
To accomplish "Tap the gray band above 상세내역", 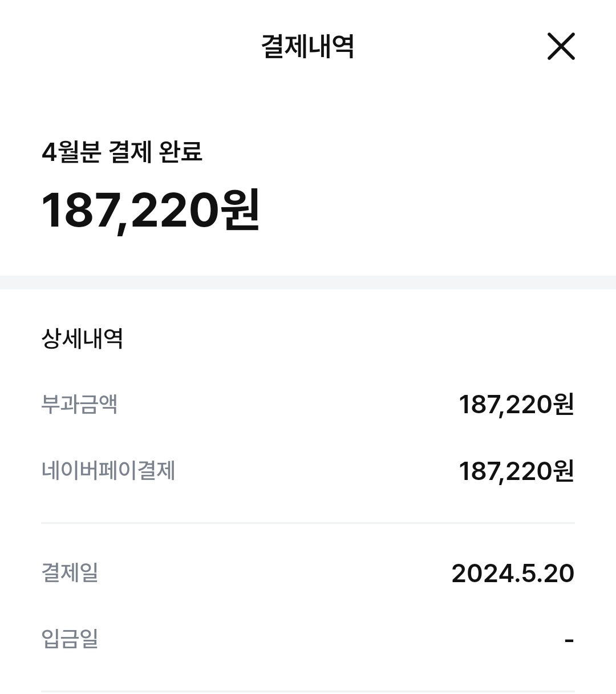I will point(308,283).
